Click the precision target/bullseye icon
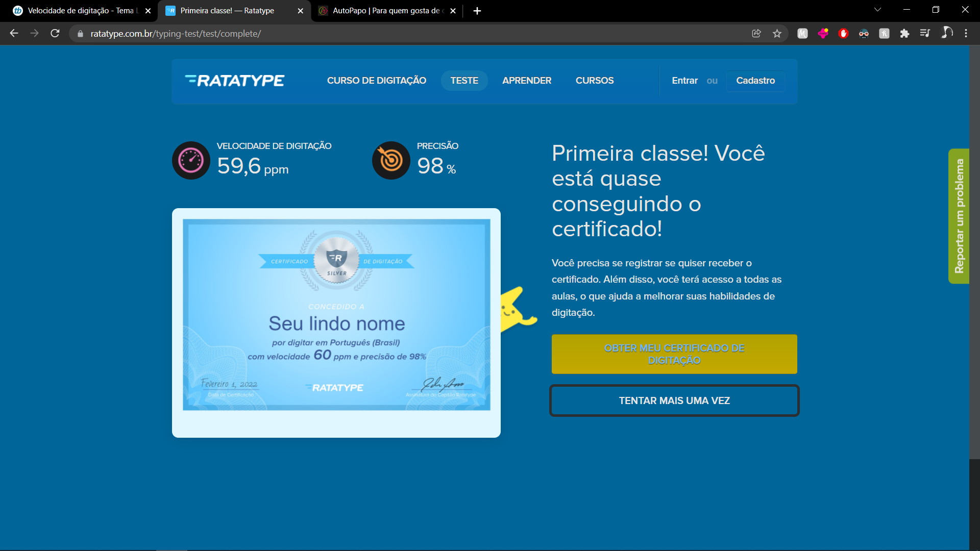Image resolution: width=980 pixels, height=551 pixels. click(x=390, y=160)
